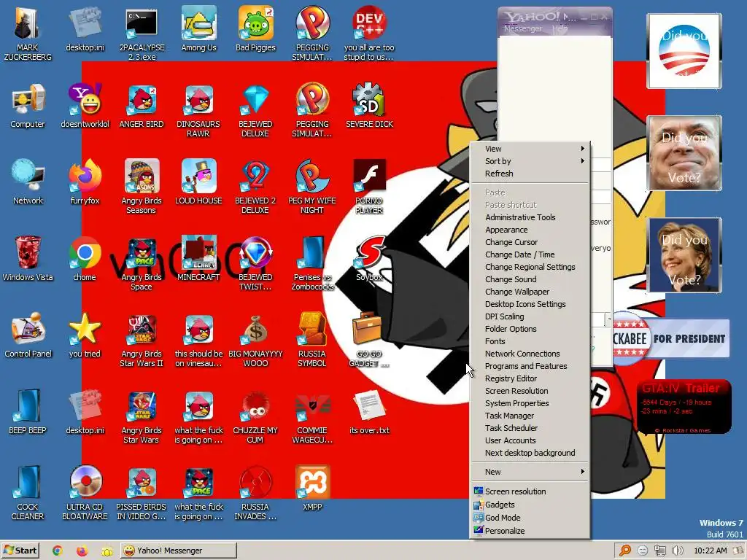Open Folder Options from context menu
Screen dimensions: 747x560
pyautogui.click(x=530, y=329)
